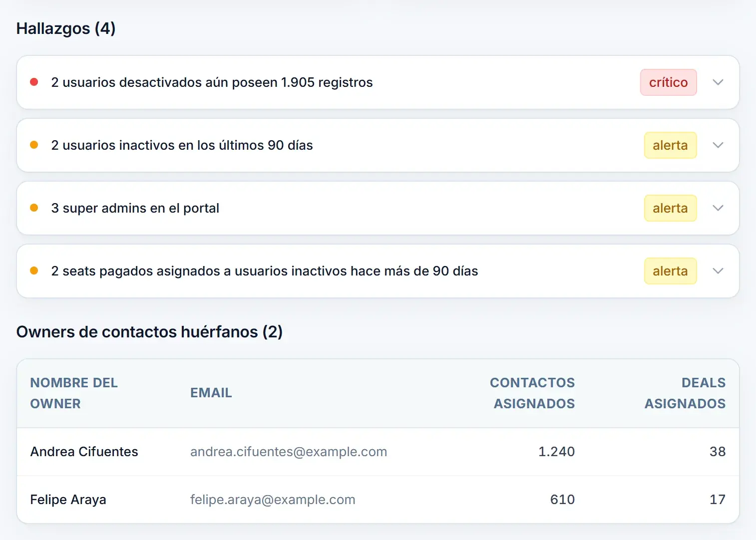Click Andrea Cifuentes' contacts value 1.240
This screenshot has width=756, height=540.
pos(556,452)
